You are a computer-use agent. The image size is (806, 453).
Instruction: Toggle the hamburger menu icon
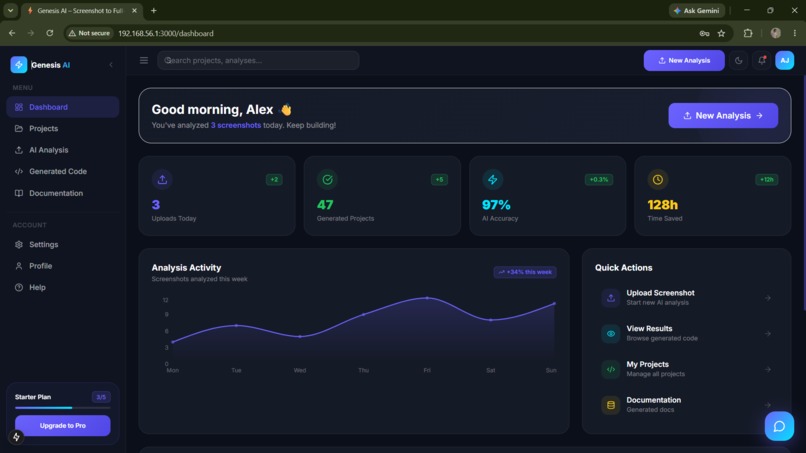click(144, 60)
